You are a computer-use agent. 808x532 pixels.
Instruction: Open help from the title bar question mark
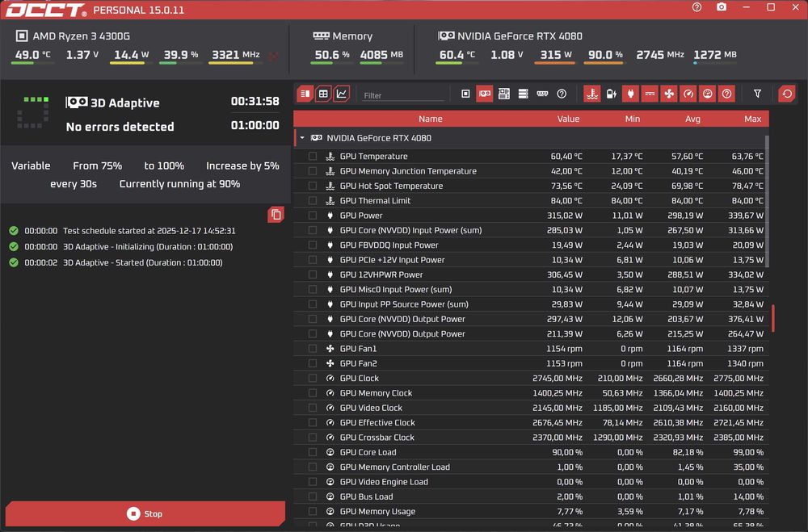696,7
